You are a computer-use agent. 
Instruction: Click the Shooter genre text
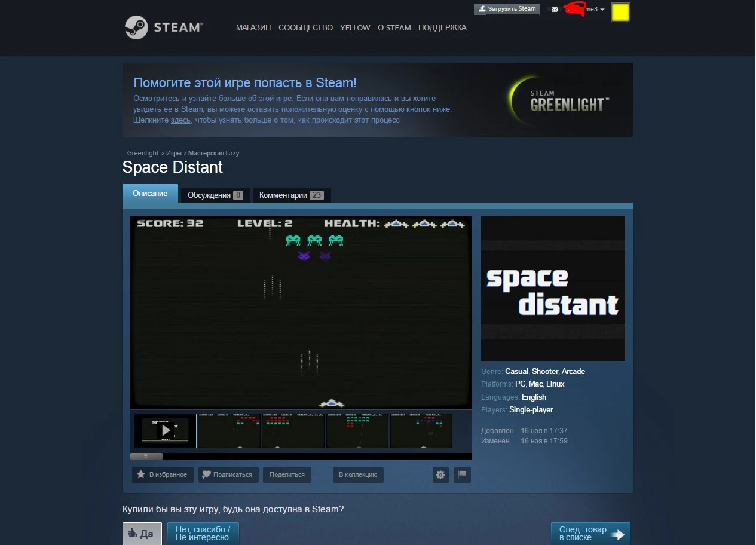coord(545,372)
